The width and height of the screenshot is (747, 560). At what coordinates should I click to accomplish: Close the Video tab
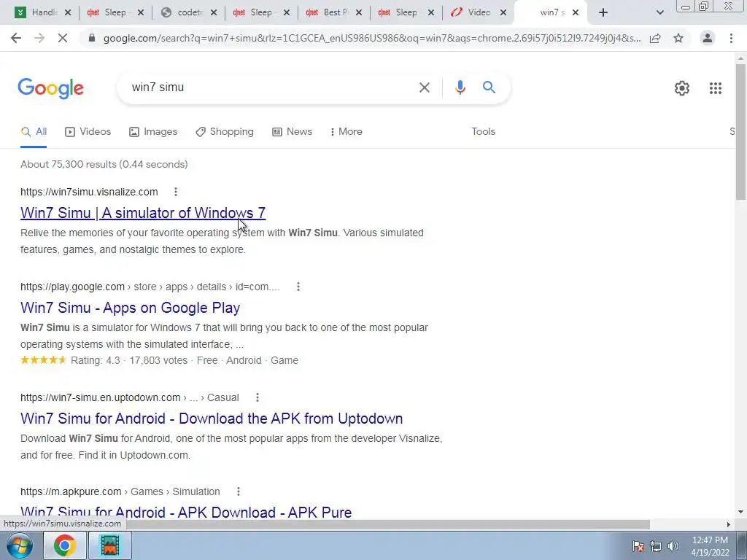[503, 13]
